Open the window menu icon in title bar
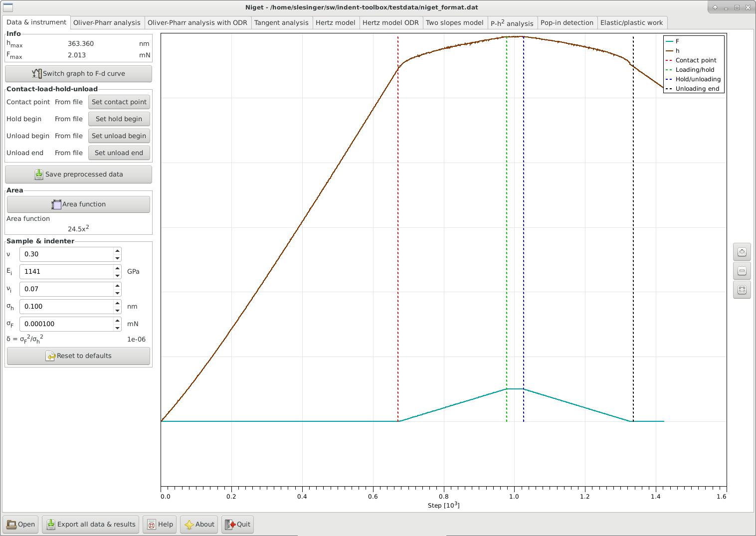The image size is (756, 536). click(8, 7)
